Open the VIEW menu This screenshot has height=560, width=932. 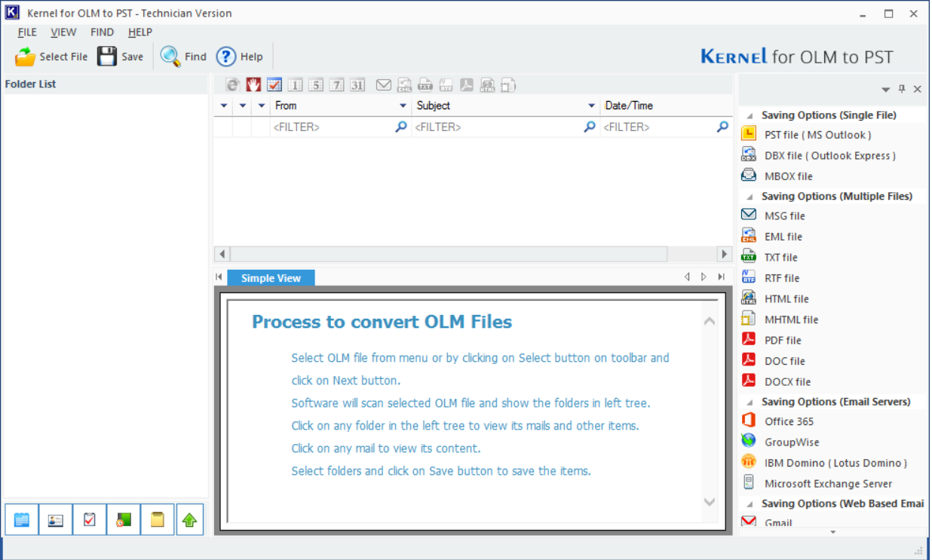pyautogui.click(x=63, y=32)
